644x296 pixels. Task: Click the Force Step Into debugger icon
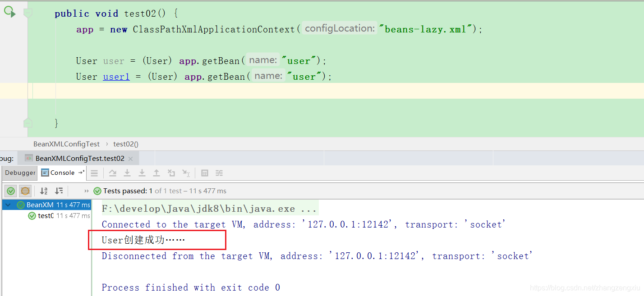click(142, 173)
